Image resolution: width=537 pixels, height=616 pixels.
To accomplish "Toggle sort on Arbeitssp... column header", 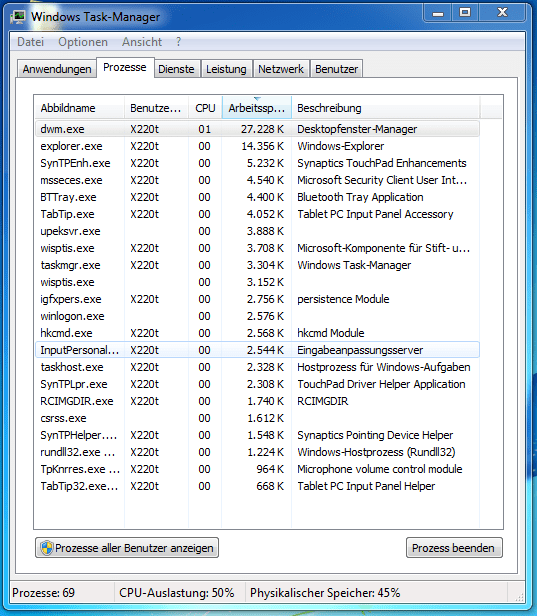I will pyautogui.click(x=257, y=108).
